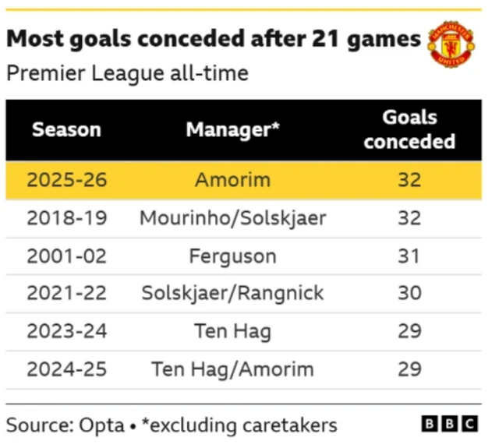Click the 30 goals conceded value
Image resolution: width=499 pixels, height=448 pixels.
pos(409,293)
